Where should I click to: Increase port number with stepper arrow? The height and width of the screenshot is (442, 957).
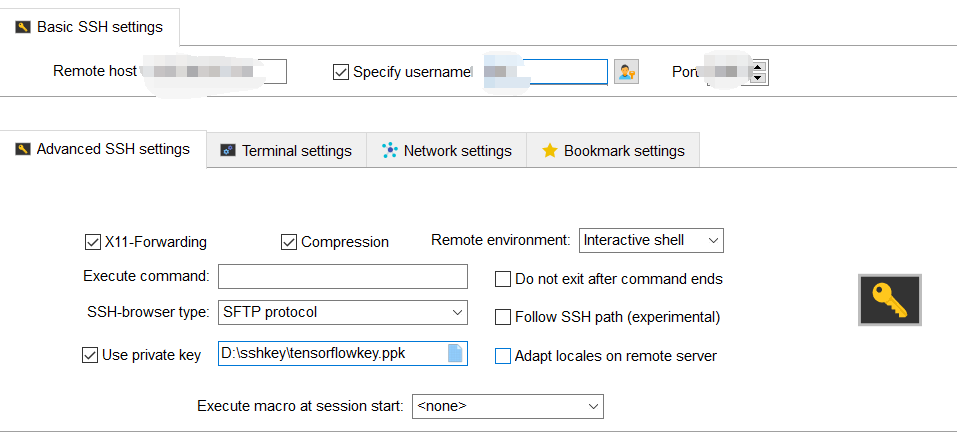point(758,66)
